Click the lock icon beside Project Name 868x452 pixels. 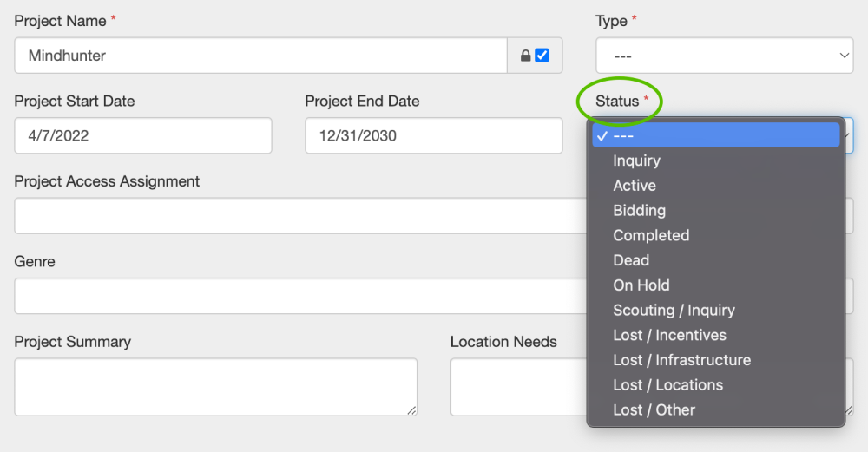(x=525, y=56)
